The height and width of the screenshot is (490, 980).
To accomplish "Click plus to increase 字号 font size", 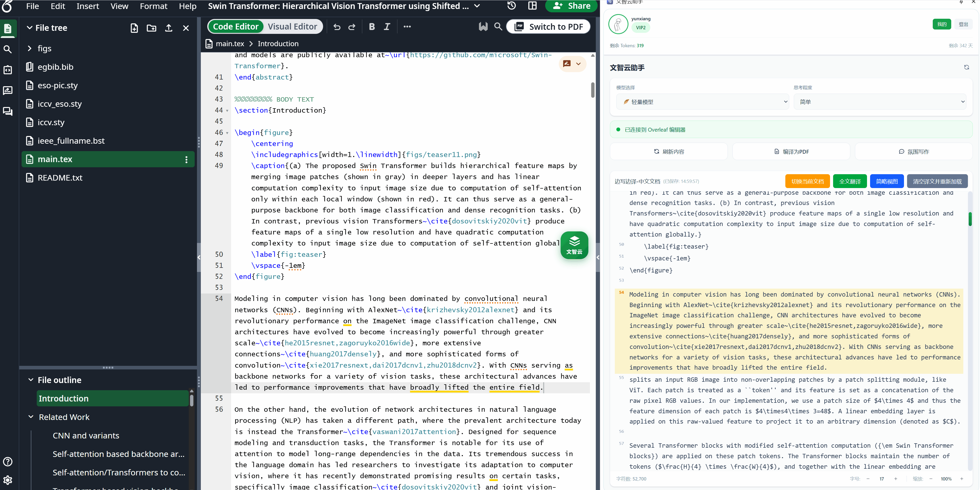I will click(896, 479).
